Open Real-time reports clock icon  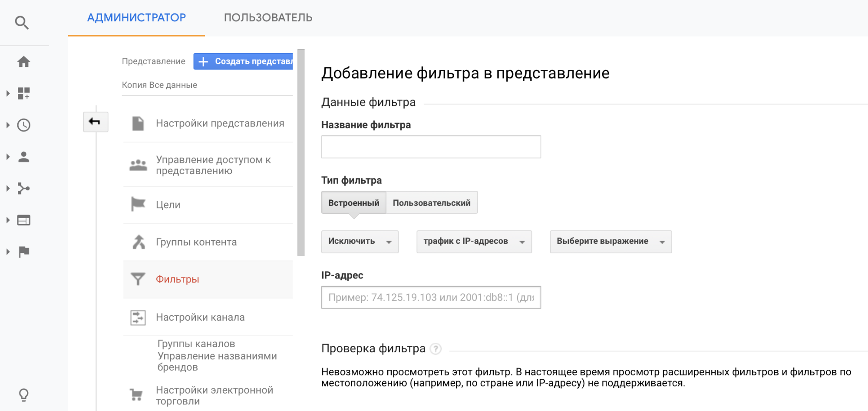(x=23, y=125)
